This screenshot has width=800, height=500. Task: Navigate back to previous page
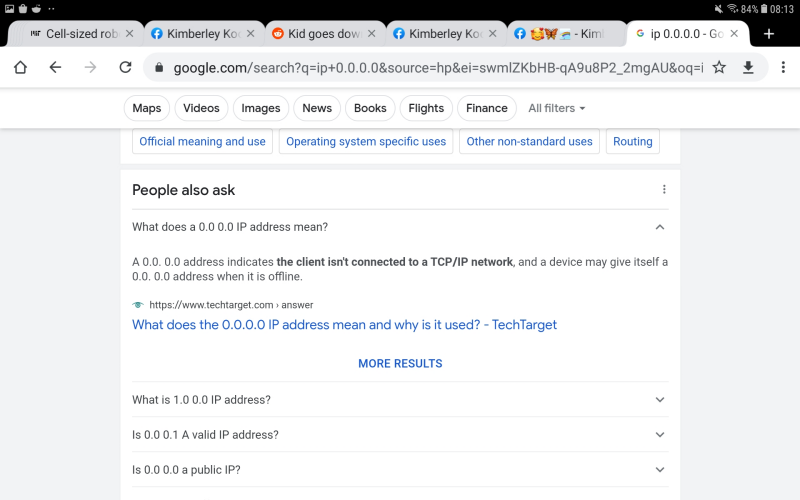coord(55,67)
